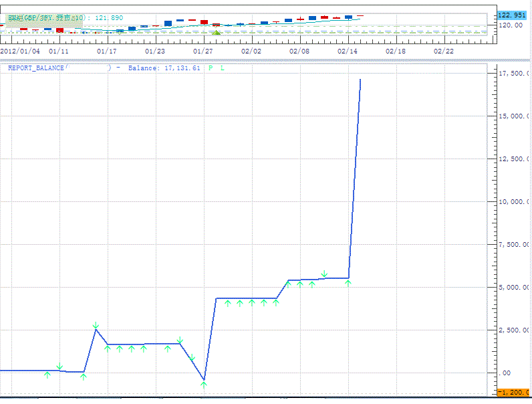Select the 01/27 date on time axis
Viewport: 532px width, 404px height.
203,51
